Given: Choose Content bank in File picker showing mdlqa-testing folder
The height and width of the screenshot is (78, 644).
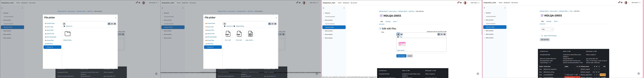Looking at the screenshot, I should pos(51,23).
